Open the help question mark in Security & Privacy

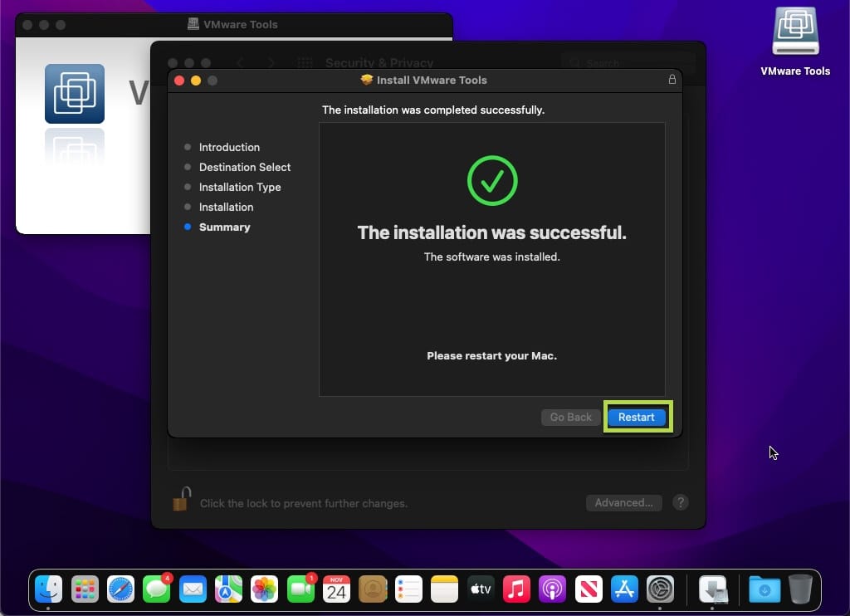click(x=681, y=502)
